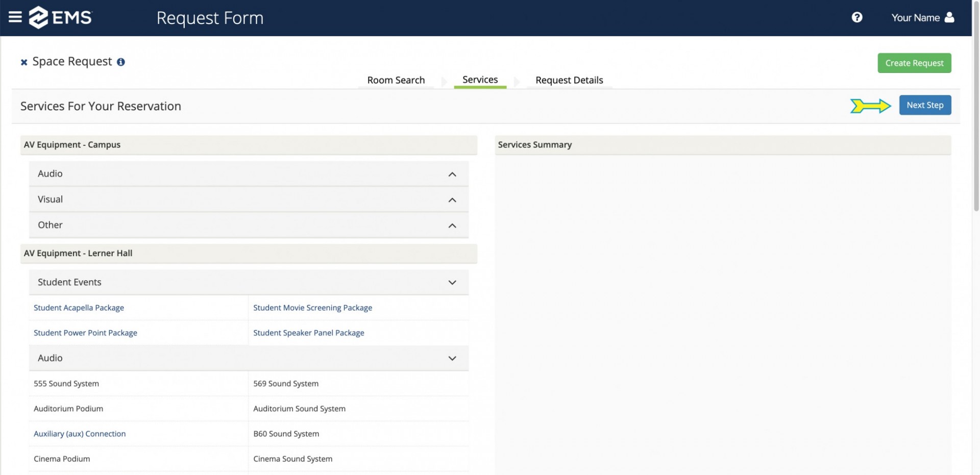The height and width of the screenshot is (475, 980).
Task: Switch to the Room Search tab
Action: click(x=396, y=80)
